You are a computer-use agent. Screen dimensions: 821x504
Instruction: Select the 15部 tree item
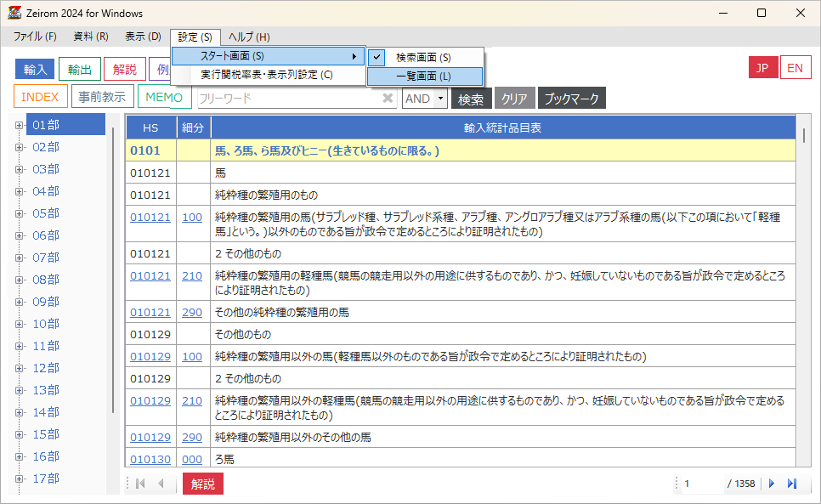(46, 434)
